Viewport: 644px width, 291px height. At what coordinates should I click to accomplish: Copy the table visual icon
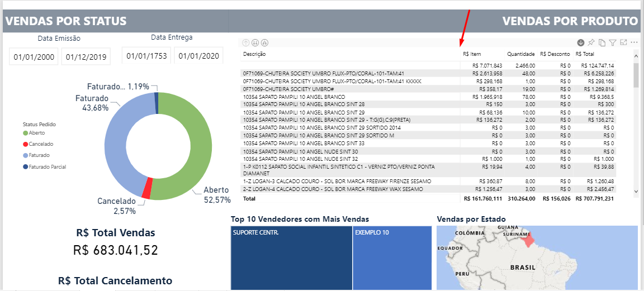pyautogui.click(x=602, y=42)
